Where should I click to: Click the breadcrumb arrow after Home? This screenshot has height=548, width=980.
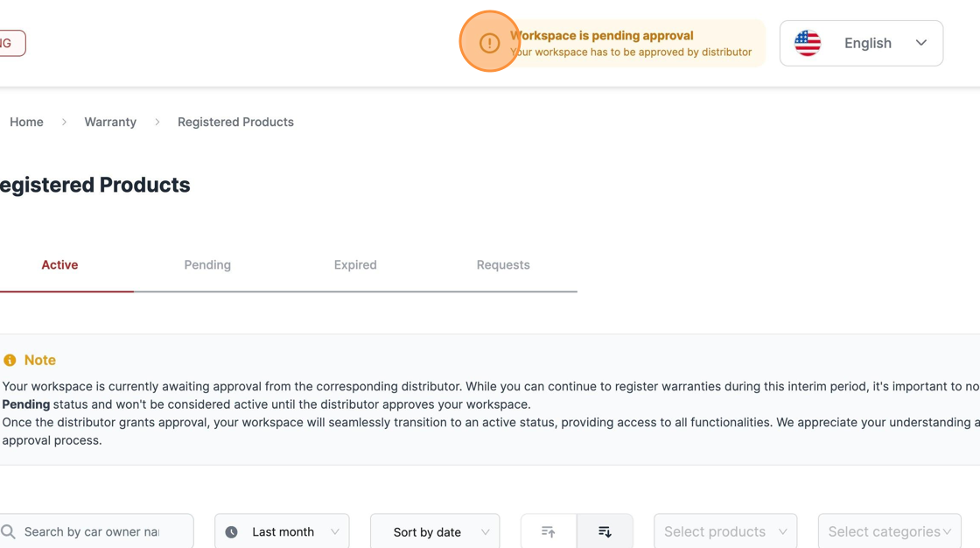64,122
